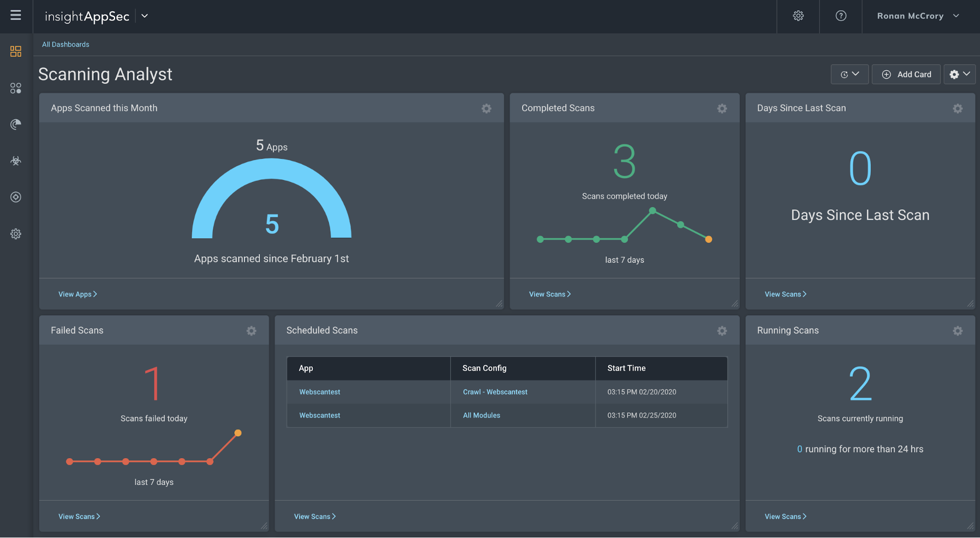Expand the insightAppSec app switcher dropdown

click(x=143, y=16)
